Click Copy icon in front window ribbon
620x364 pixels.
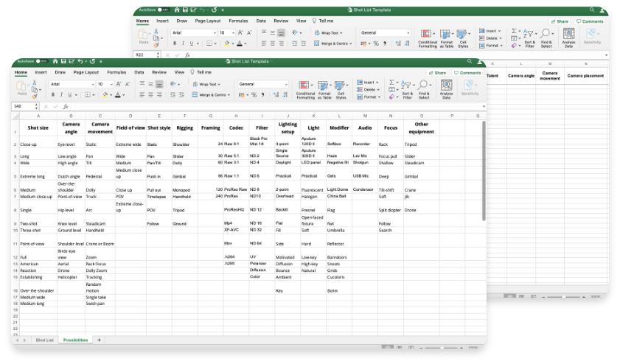[35, 90]
